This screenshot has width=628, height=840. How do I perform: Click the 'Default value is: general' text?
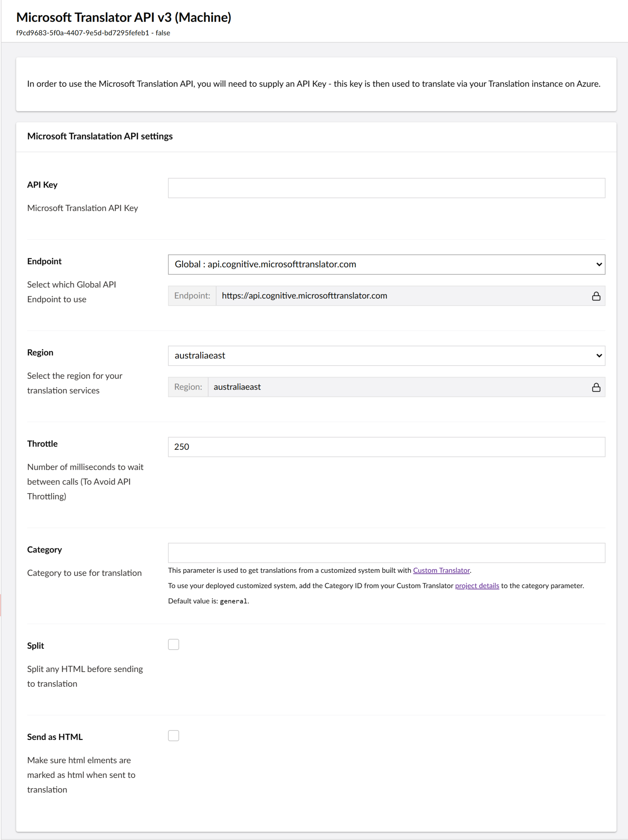(x=209, y=601)
